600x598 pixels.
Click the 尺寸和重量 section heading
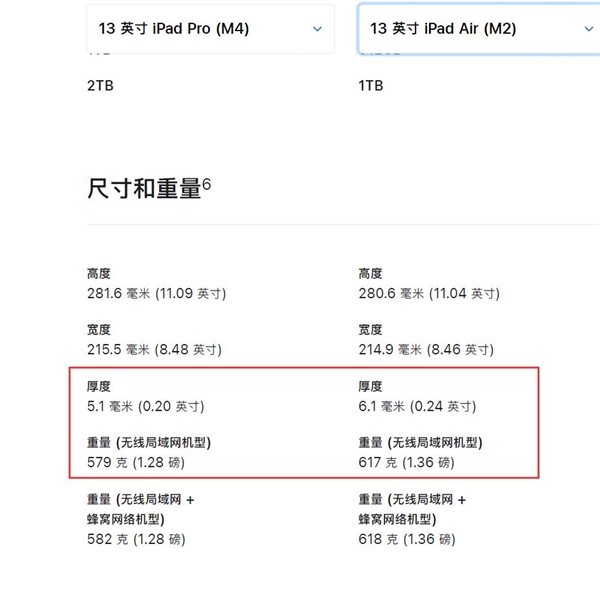145,189
